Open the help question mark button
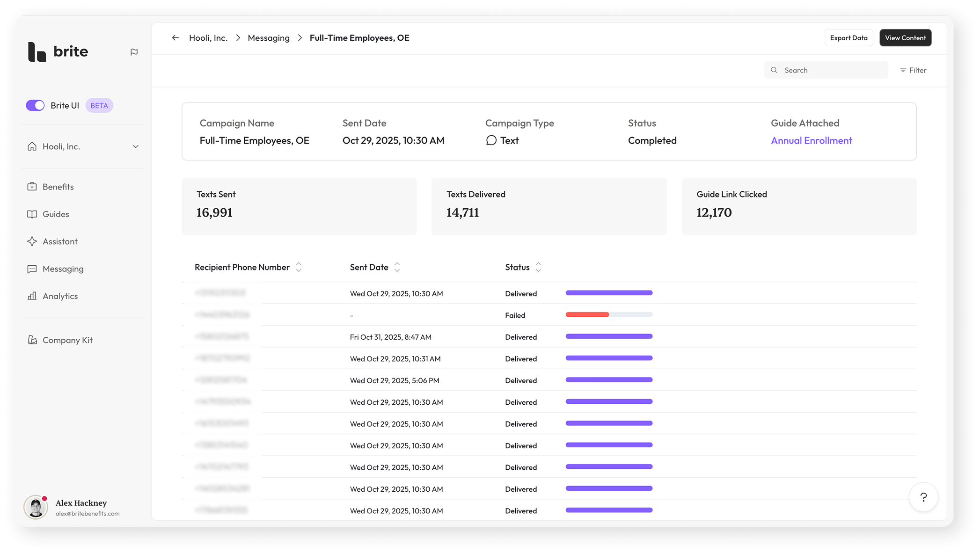Screen dimensions: 980x553 point(923,497)
